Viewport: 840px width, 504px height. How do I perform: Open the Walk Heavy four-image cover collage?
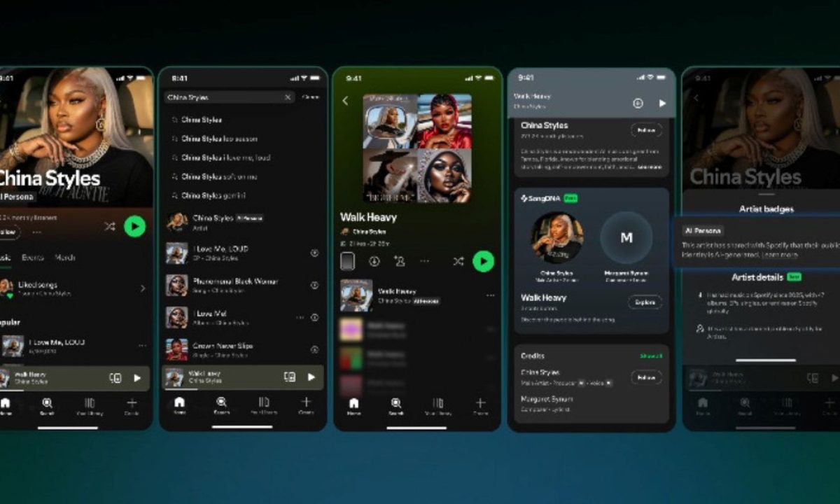pos(417,148)
